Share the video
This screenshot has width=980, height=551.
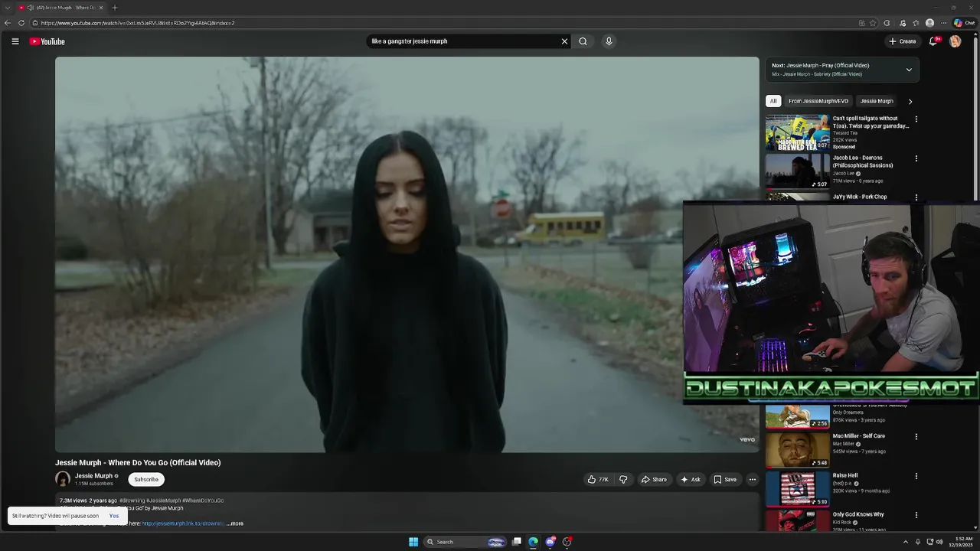tap(654, 480)
